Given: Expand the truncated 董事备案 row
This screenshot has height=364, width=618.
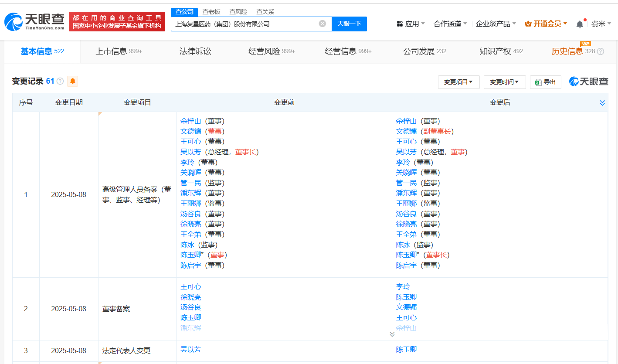Looking at the screenshot, I should pos(392,334).
